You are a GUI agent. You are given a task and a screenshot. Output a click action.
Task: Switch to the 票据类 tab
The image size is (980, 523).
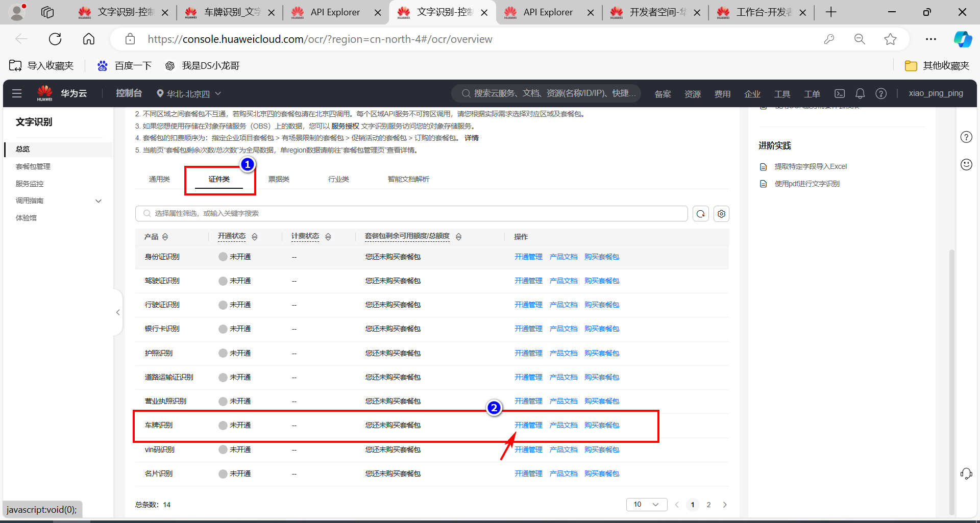pyautogui.click(x=279, y=179)
